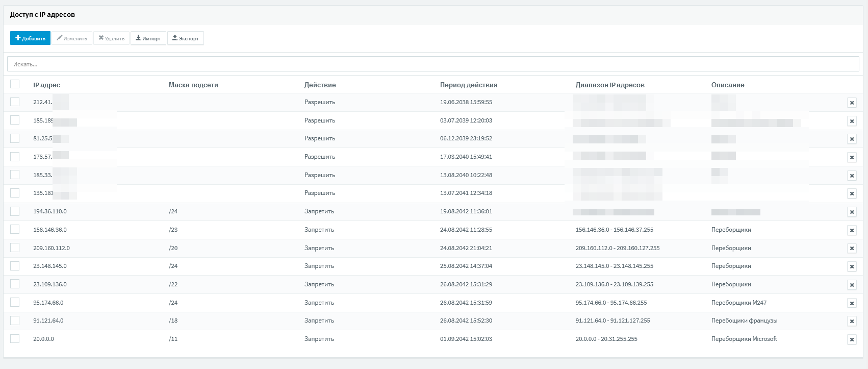
Task: Toggle the select-all header checkbox
Action: point(15,84)
